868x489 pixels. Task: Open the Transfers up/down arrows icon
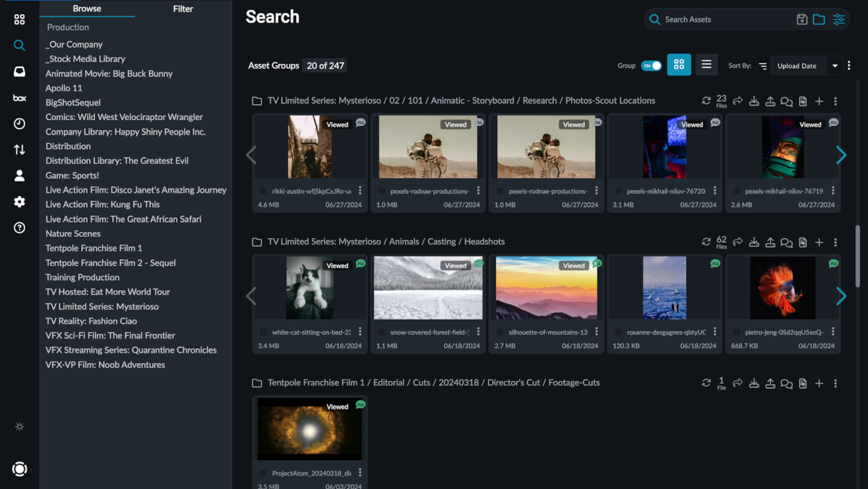(19, 149)
